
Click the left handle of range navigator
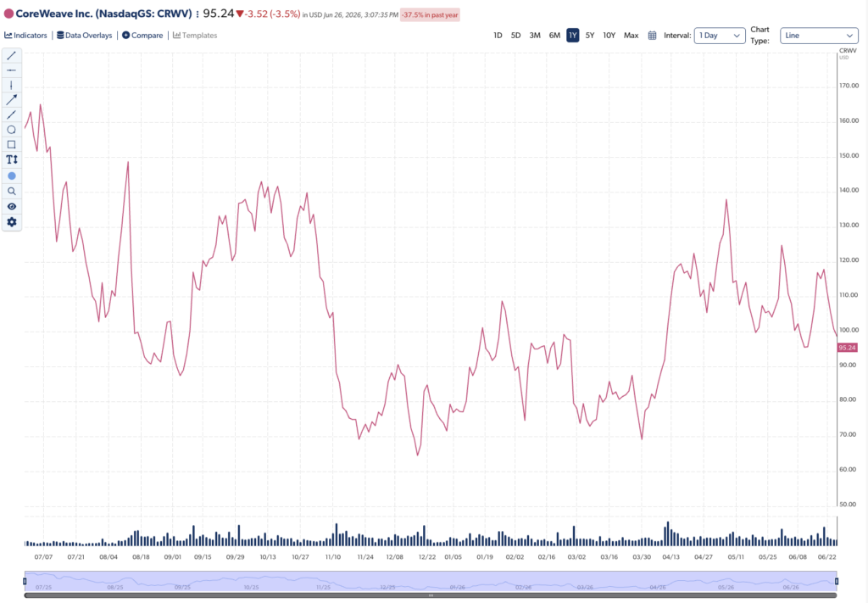coord(25,581)
